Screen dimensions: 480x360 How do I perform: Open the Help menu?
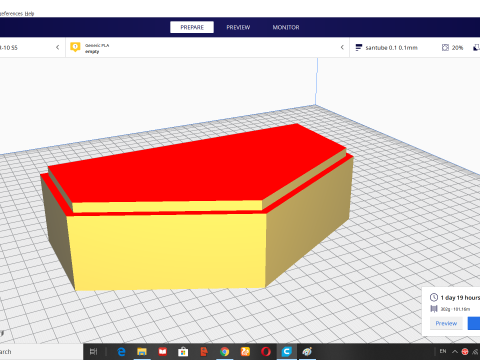coord(30,14)
